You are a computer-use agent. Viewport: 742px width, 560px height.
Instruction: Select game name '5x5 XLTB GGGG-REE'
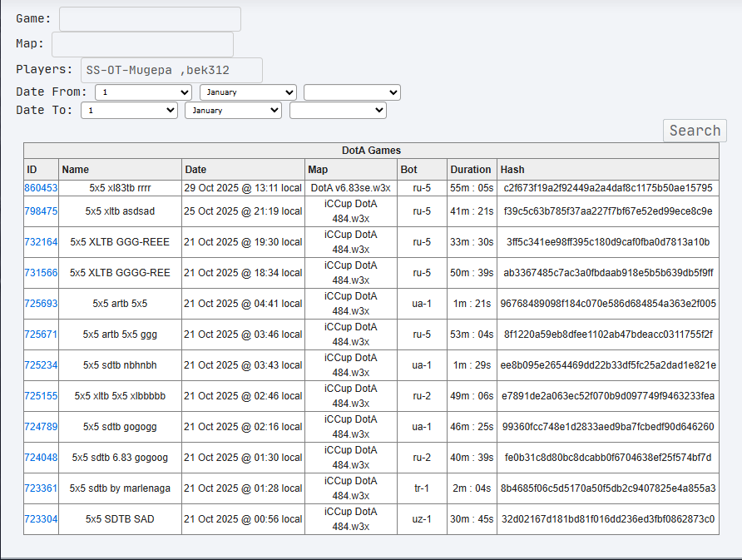coord(120,273)
